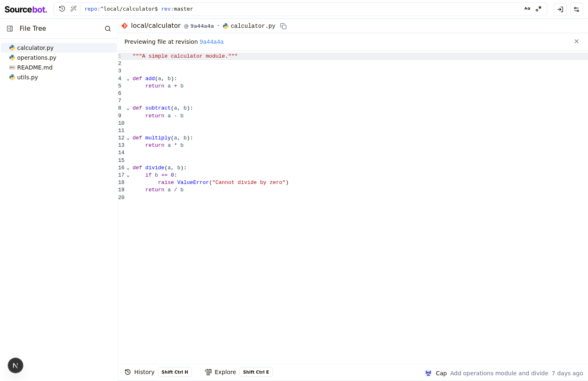Screen dimensions: 588x381
Task: Fold the subtract function at line 8
Action: [x=128, y=108]
